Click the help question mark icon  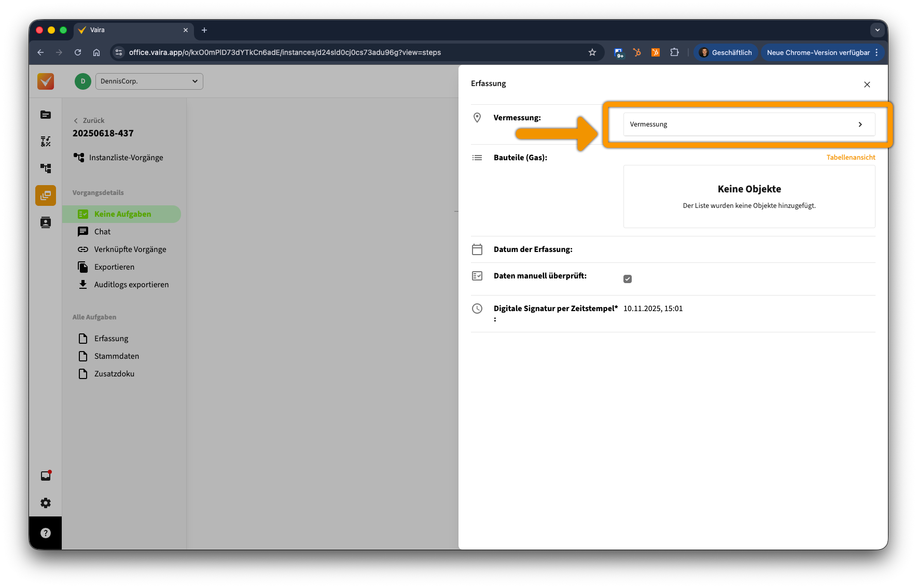tap(46, 533)
